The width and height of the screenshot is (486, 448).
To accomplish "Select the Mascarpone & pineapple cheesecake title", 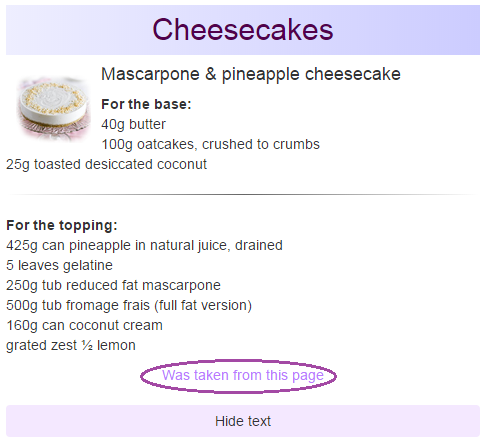I will tap(251, 74).
